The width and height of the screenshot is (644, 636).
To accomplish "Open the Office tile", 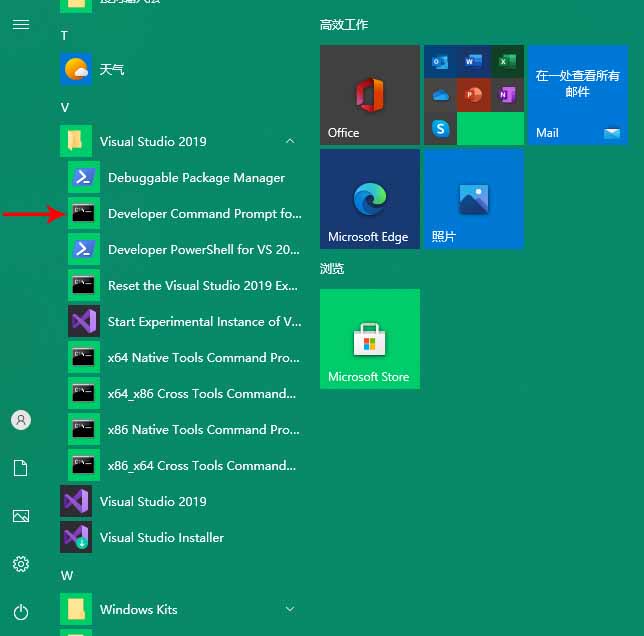I will [370, 95].
